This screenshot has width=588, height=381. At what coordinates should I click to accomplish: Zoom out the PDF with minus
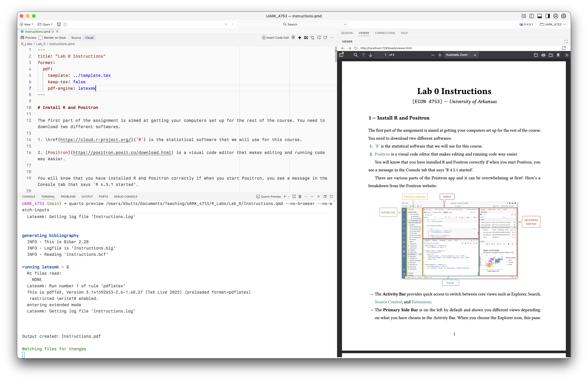433,55
